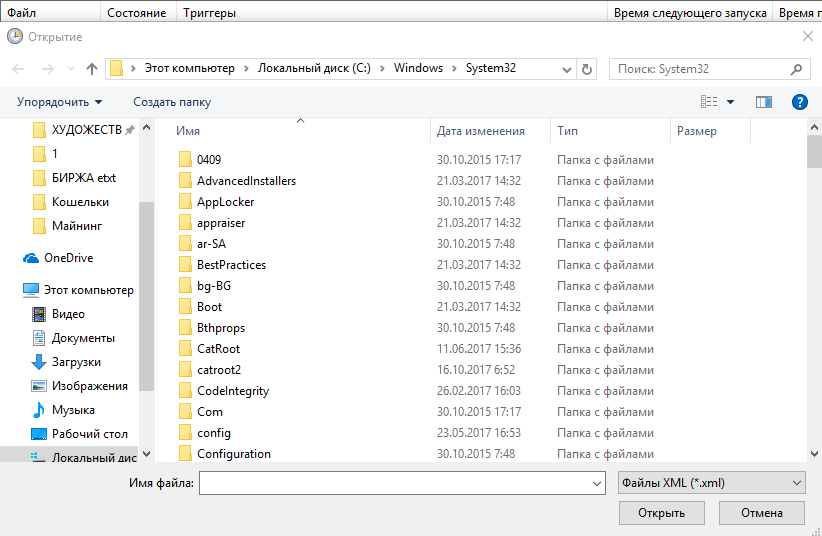The width and height of the screenshot is (822, 536).
Task: Select Этот компьютер in navigation pane
Action: coord(88,290)
